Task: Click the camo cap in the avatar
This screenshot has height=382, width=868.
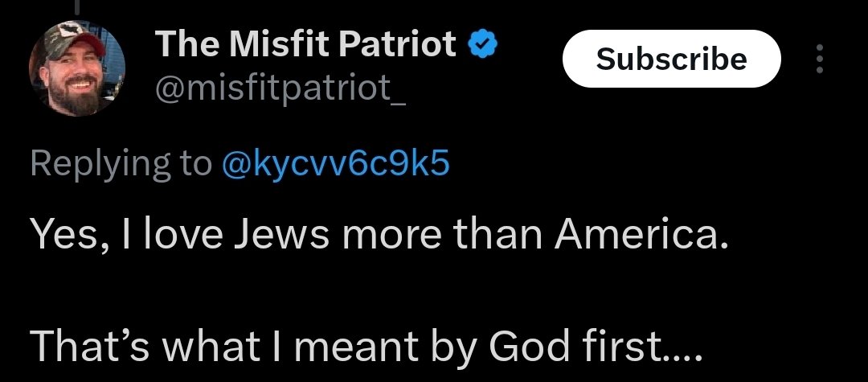Action: [66, 42]
